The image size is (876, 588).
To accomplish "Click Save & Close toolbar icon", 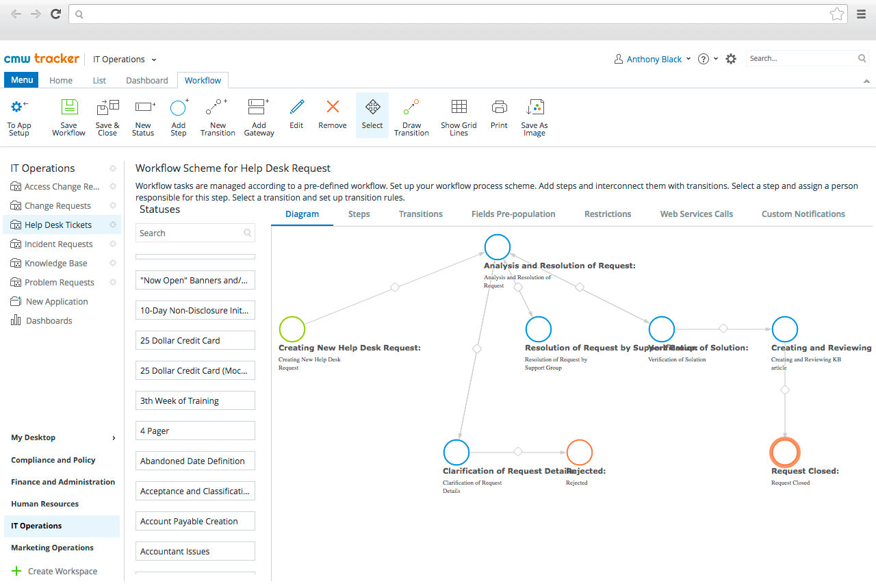I will 107,107.
